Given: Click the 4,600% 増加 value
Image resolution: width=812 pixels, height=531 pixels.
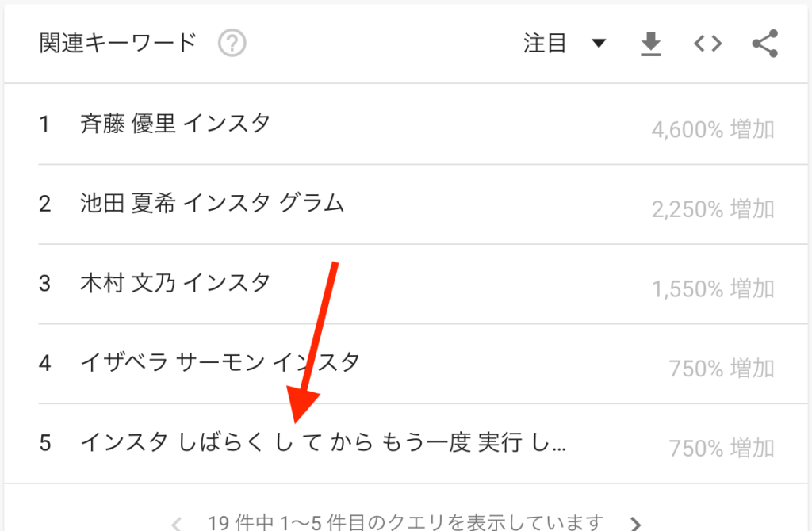Looking at the screenshot, I should pyautogui.click(x=713, y=129).
